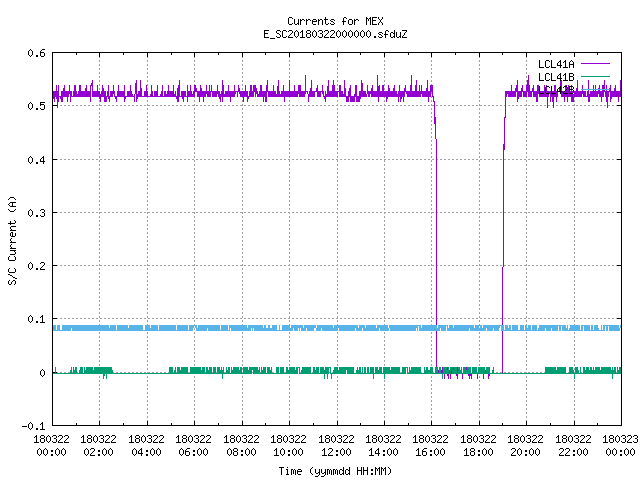The width and height of the screenshot is (640, 480).
Task: Click the y-axis tick value 0.2
Action: coord(36,266)
